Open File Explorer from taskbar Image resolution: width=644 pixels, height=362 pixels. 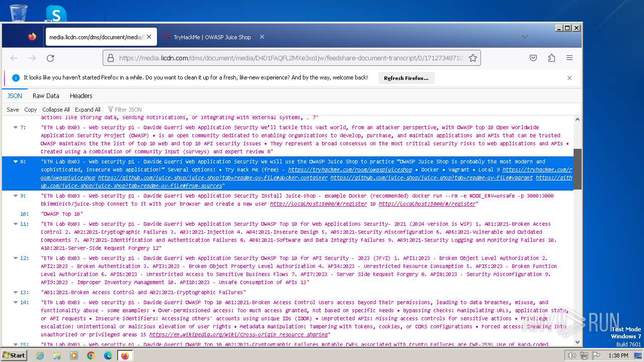click(x=57, y=355)
